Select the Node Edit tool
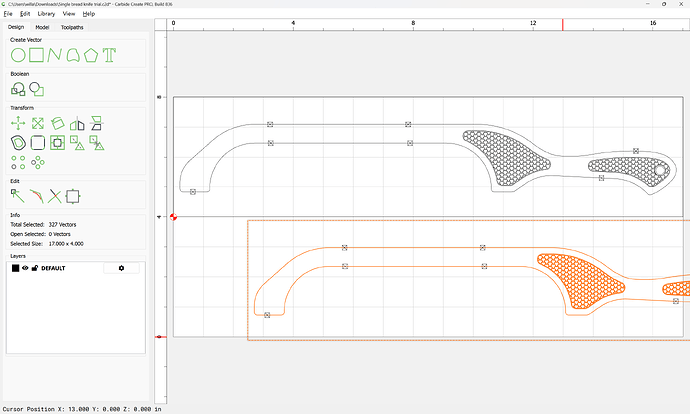The image size is (690, 414). (x=17, y=196)
